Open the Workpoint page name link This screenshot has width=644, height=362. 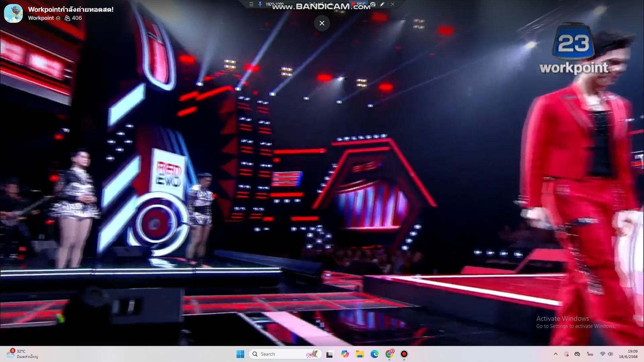(x=41, y=18)
